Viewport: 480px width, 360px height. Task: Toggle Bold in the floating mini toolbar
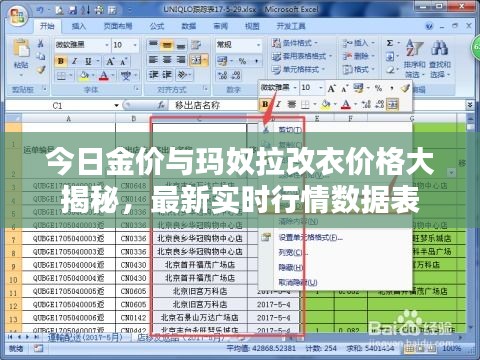click(x=265, y=104)
